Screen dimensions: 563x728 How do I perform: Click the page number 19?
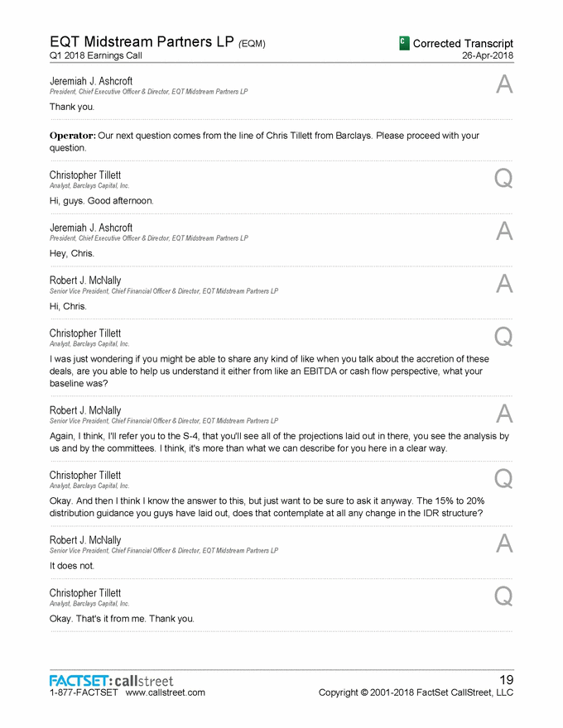click(x=504, y=680)
